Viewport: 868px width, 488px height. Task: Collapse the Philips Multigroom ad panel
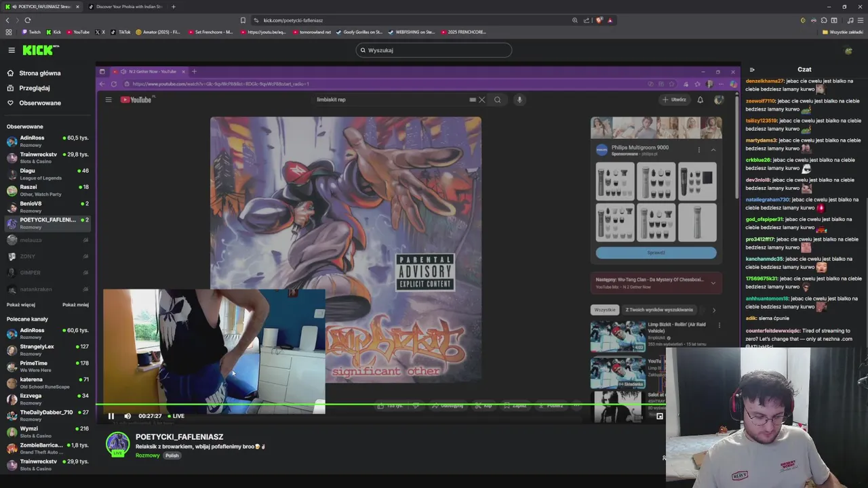(713, 150)
